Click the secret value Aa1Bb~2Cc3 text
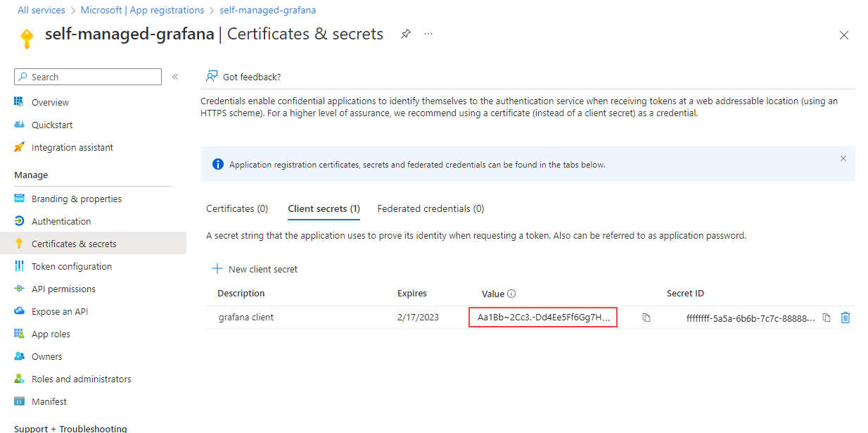 coord(544,317)
